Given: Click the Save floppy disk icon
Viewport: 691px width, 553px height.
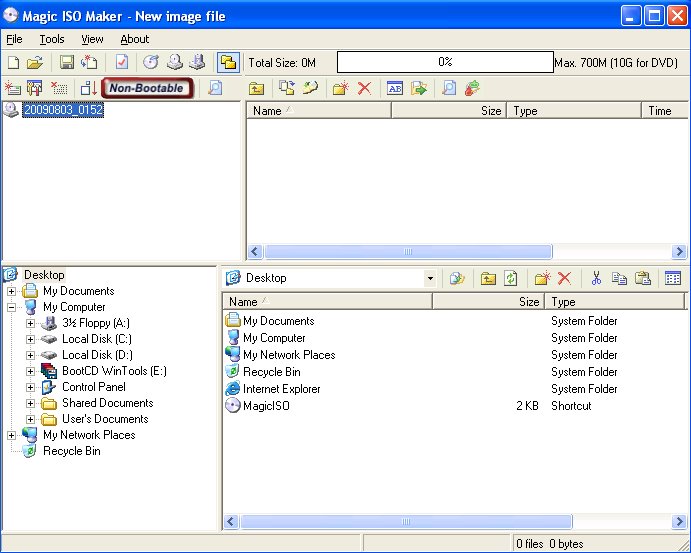Looking at the screenshot, I should [x=67, y=63].
